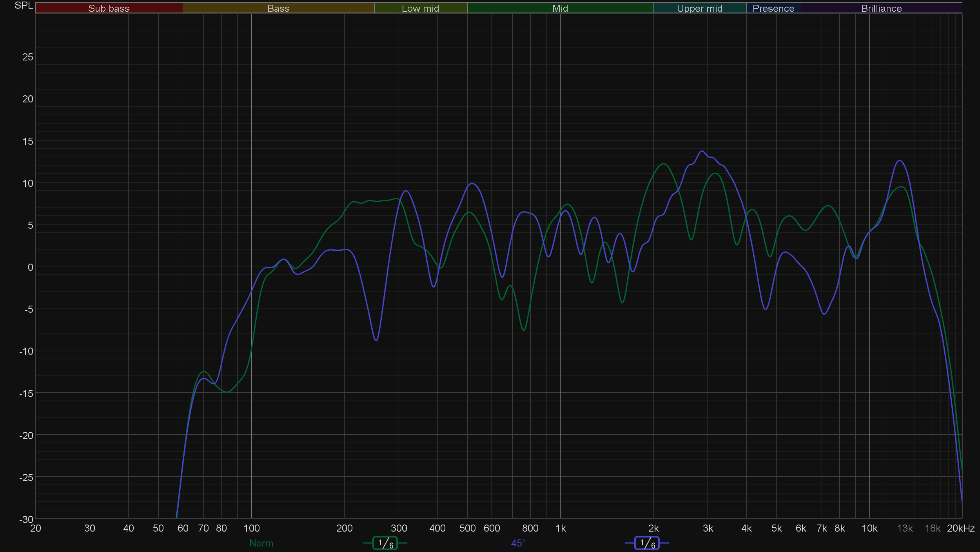Click the SPL axis label
This screenshot has width=980, height=552.
tap(24, 5)
